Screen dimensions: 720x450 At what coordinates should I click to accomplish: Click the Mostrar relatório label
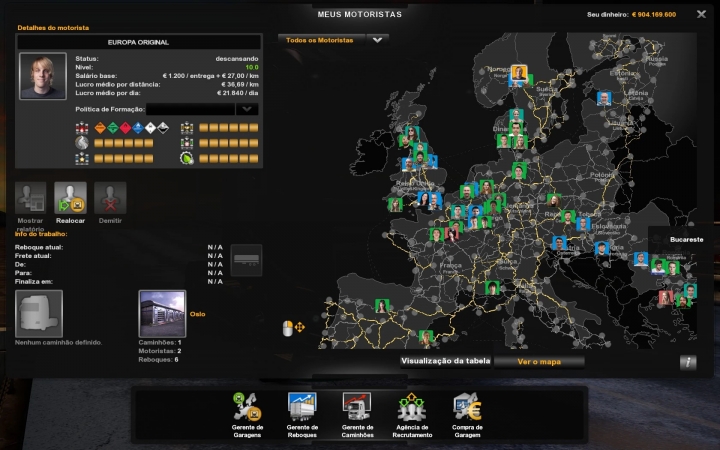(x=30, y=225)
